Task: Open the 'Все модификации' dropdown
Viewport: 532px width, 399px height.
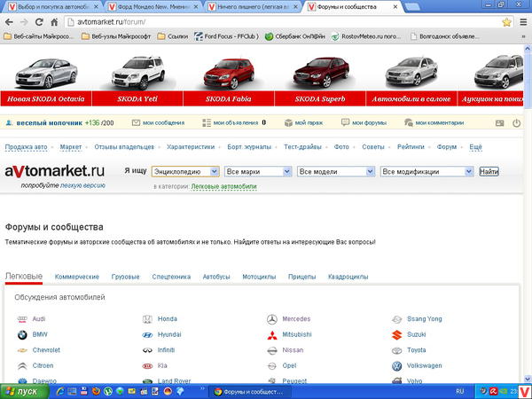Action: (426, 172)
